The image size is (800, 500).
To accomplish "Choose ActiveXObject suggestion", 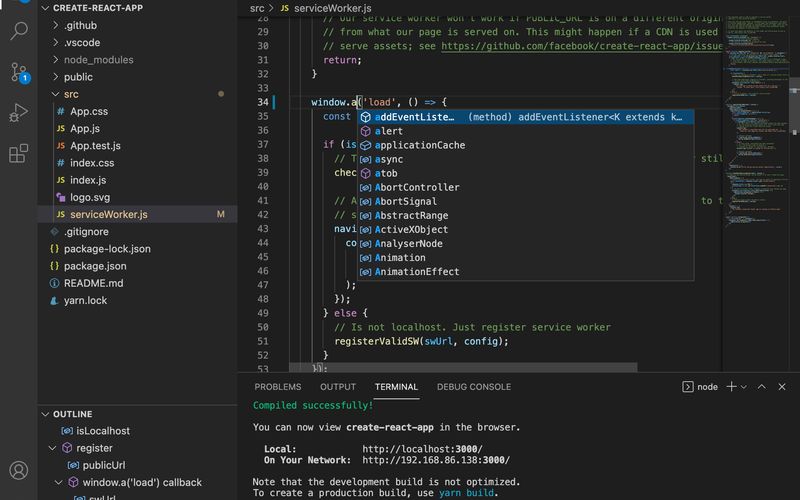I will [x=526, y=230].
